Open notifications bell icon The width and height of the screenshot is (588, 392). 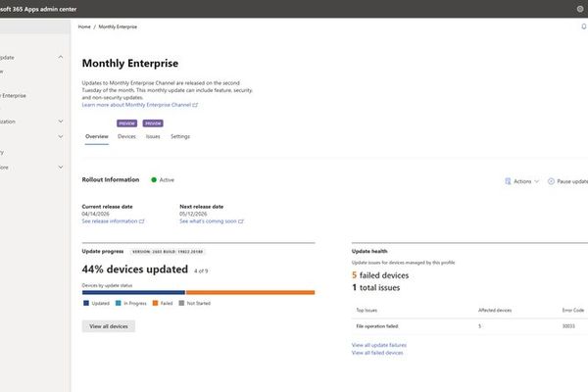click(584, 26)
